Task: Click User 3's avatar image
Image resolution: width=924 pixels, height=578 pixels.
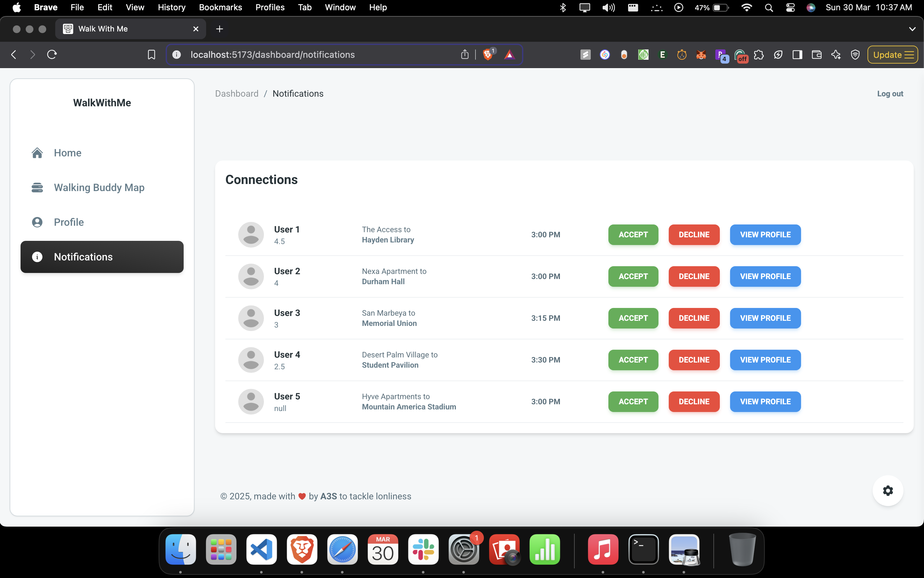Action: click(x=251, y=318)
